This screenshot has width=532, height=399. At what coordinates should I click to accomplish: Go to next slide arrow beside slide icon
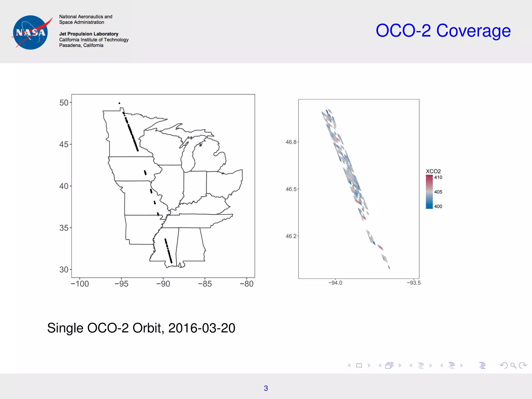(x=369, y=365)
